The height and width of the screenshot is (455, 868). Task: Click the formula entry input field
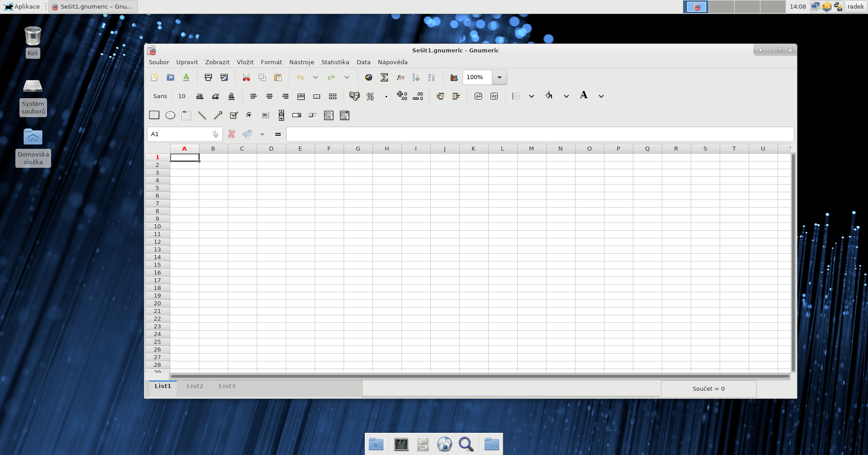coord(539,134)
